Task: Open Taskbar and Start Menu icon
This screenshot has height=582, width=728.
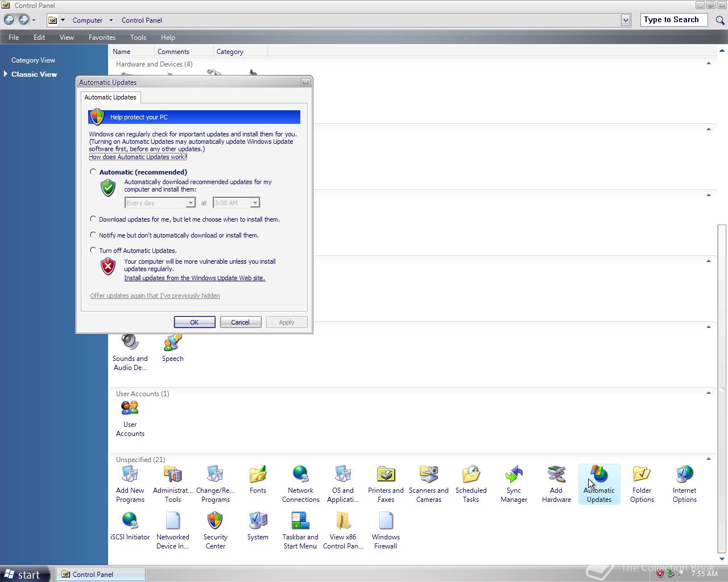Action: [x=300, y=531]
